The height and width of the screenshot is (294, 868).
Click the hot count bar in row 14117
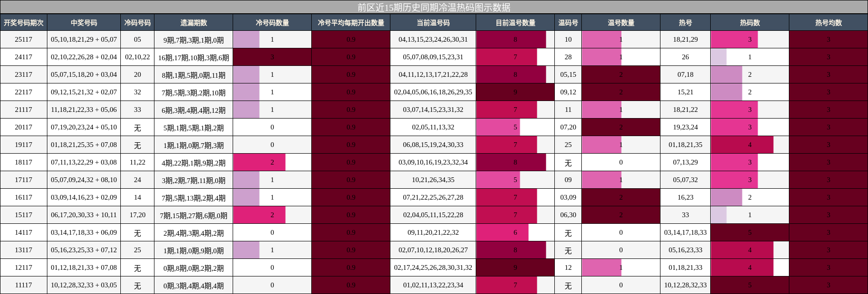pyautogui.click(x=750, y=232)
